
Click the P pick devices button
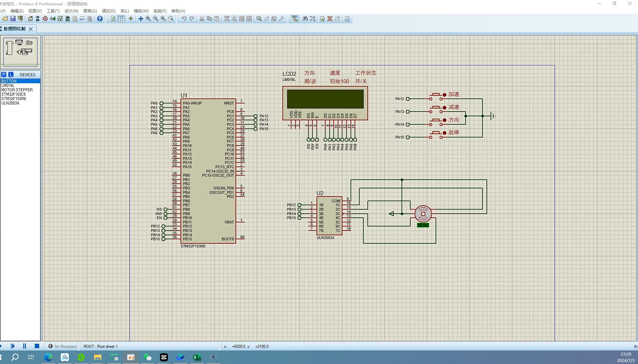(x=4, y=74)
